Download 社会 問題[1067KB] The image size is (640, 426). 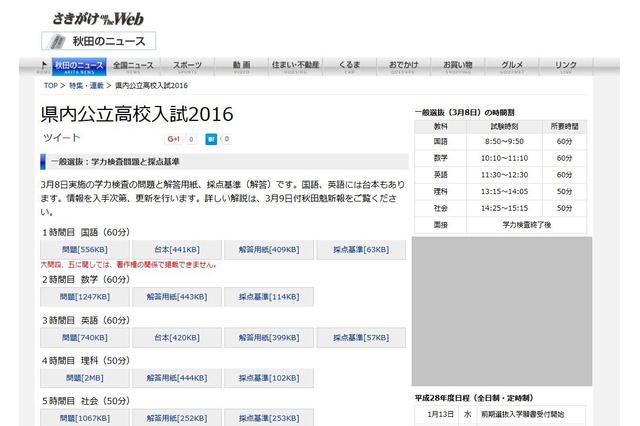click(85, 418)
